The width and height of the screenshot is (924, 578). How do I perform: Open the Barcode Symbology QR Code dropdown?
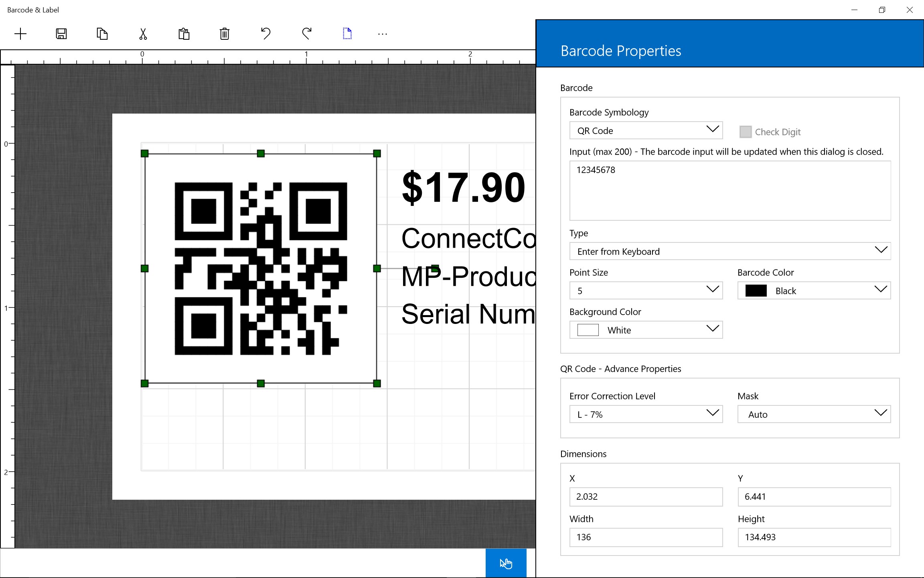pyautogui.click(x=646, y=130)
